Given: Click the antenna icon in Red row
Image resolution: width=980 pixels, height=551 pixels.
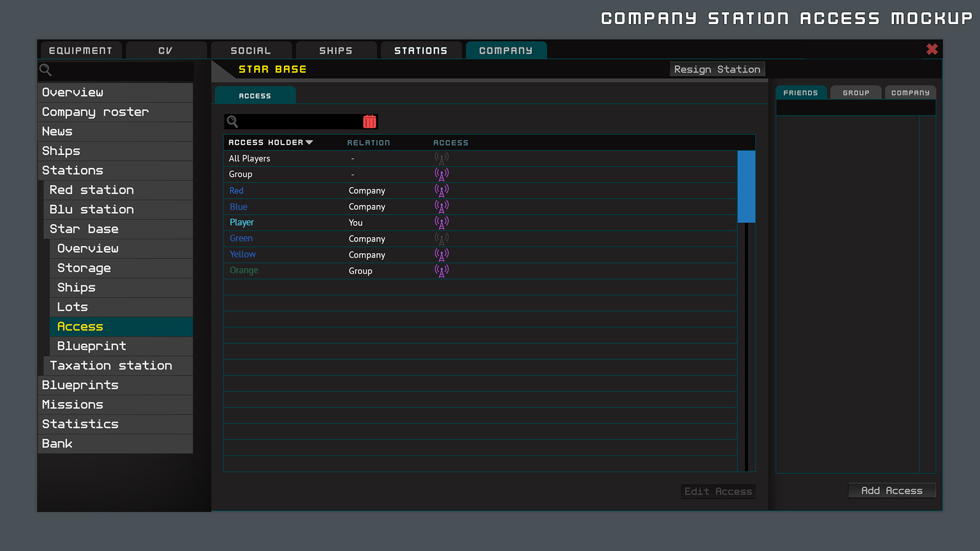Looking at the screenshot, I should point(441,191).
